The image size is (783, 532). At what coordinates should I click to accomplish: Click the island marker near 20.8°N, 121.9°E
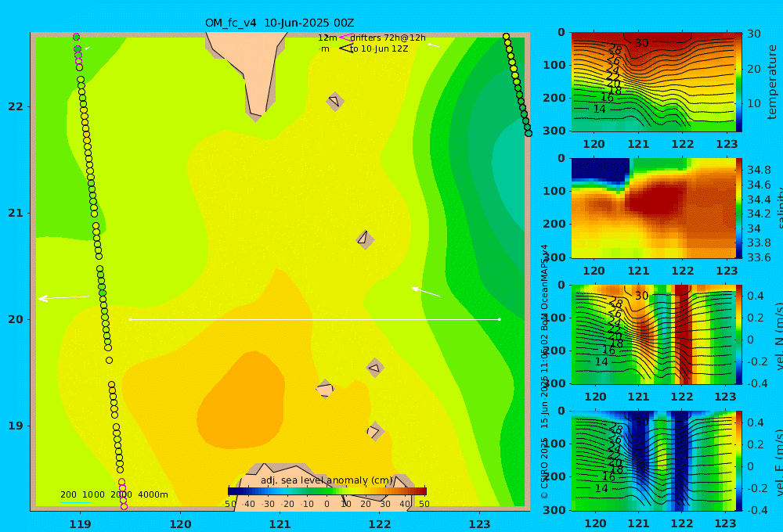pyautogui.click(x=365, y=239)
